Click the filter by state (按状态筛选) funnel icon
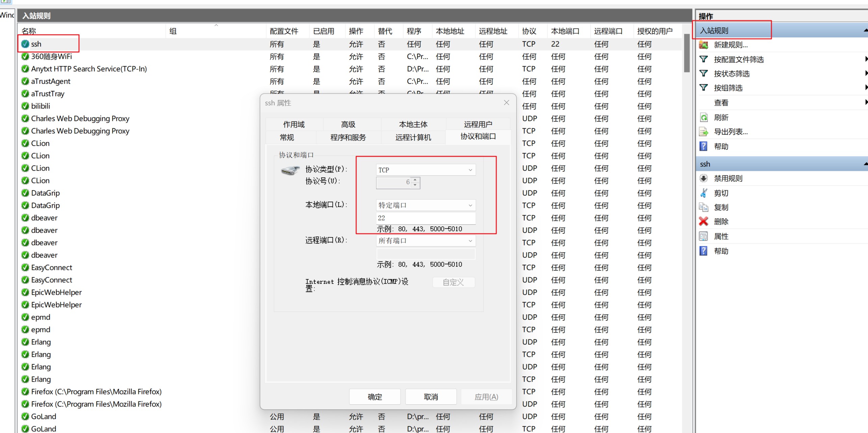Image resolution: width=868 pixels, height=433 pixels. point(704,74)
